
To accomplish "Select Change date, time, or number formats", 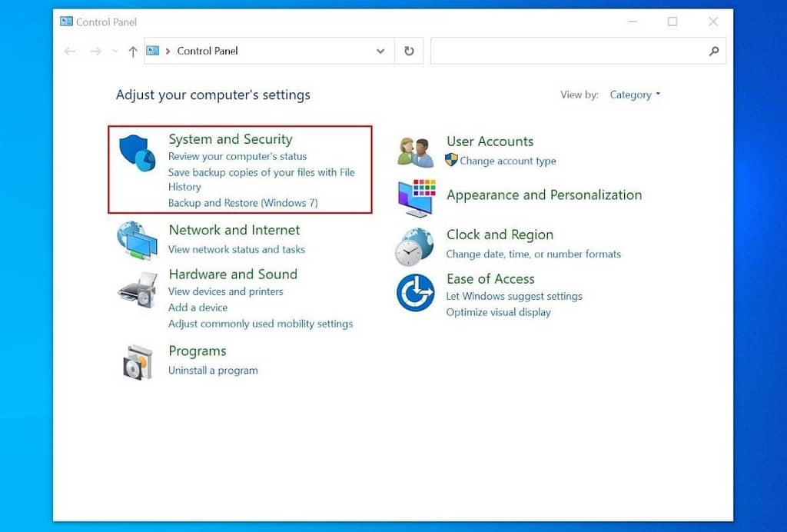I will point(533,254).
